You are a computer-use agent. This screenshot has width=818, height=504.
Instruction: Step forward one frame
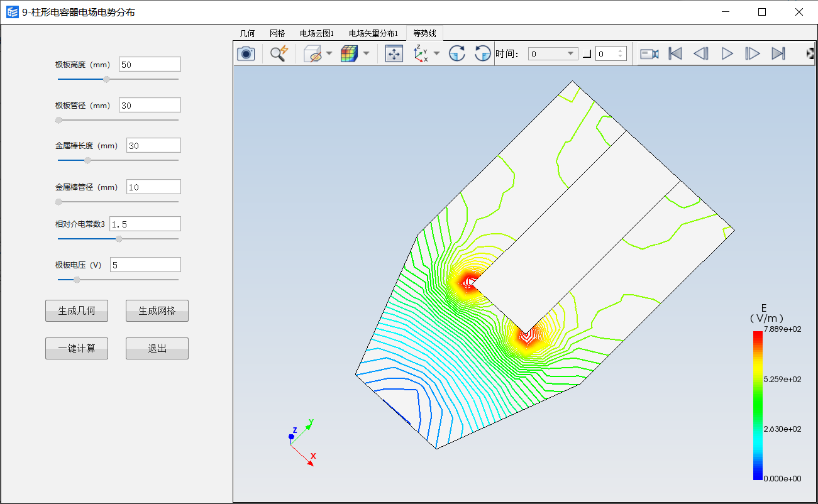753,53
